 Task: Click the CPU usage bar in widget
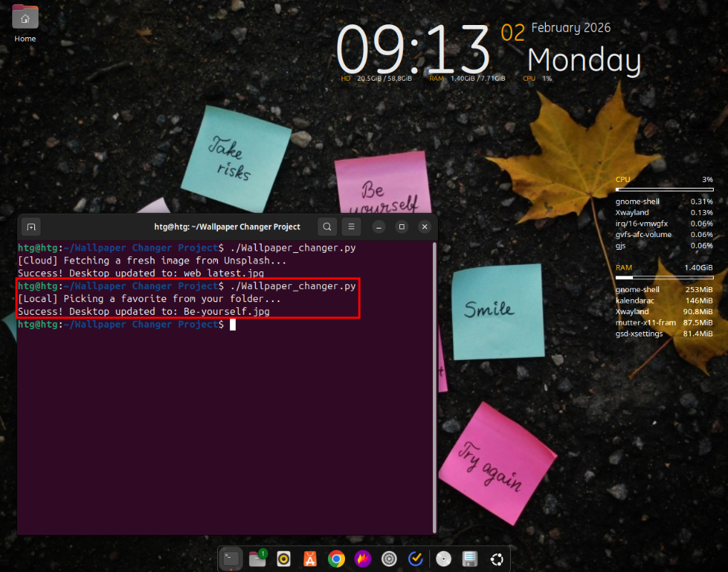click(x=664, y=189)
